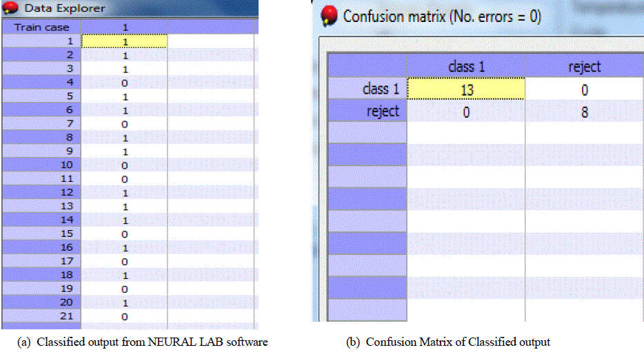Click the value cell for train case 12

pos(124,193)
